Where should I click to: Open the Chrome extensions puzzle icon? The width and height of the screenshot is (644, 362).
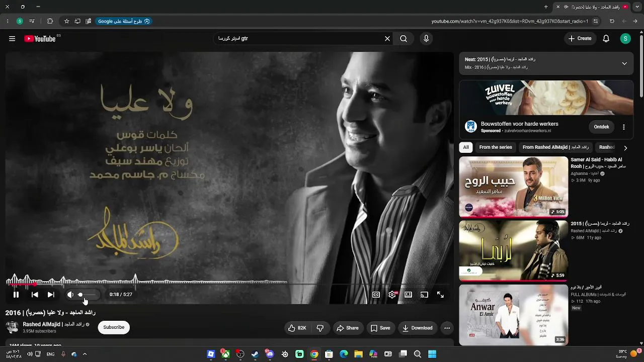50,21
